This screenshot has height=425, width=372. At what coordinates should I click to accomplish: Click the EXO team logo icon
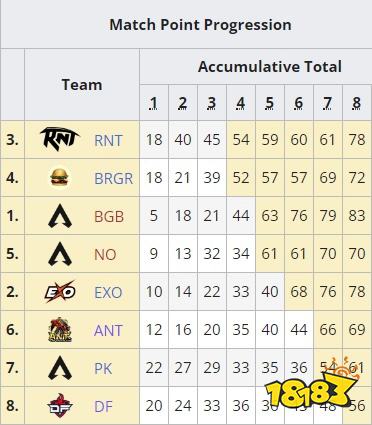[60, 292]
